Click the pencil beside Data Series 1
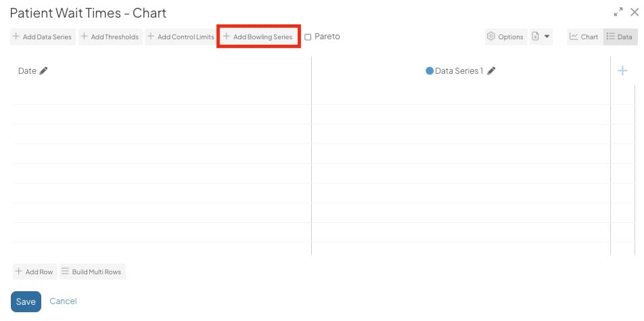644x321 pixels. click(x=492, y=70)
